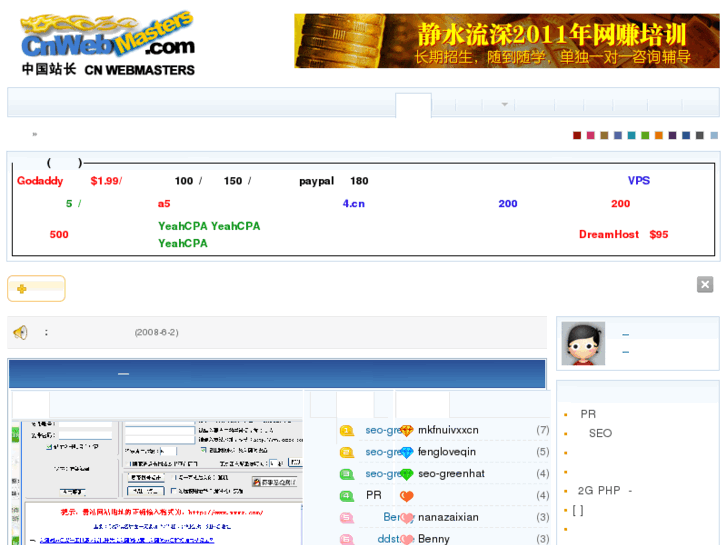
Task: Apply the orange theme swatch
Action: 659,135
